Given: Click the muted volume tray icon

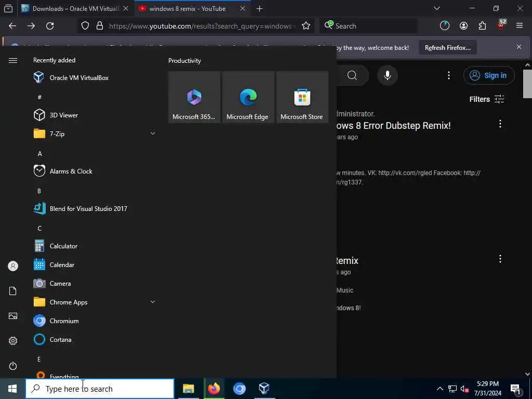Looking at the screenshot, I should [464, 389].
